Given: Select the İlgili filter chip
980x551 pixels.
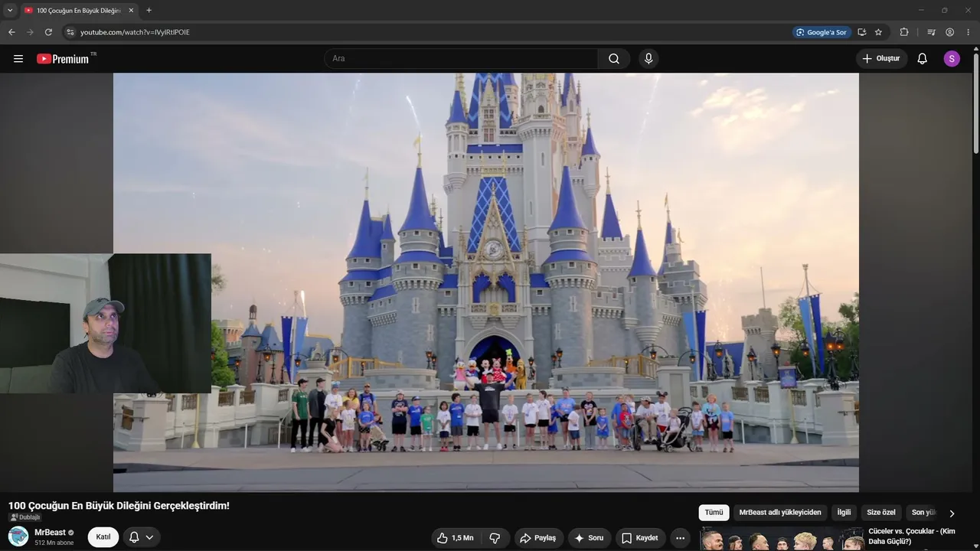Looking at the screenshot, I should point(844,513).
